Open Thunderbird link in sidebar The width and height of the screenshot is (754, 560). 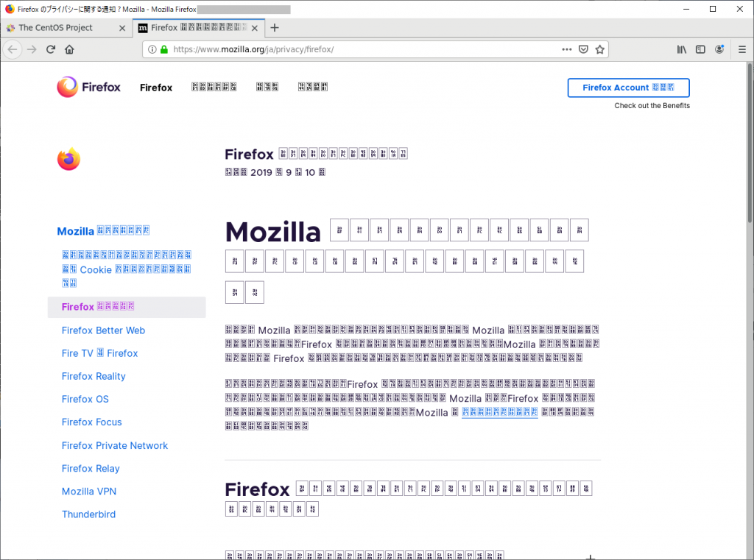pos(88,514)
